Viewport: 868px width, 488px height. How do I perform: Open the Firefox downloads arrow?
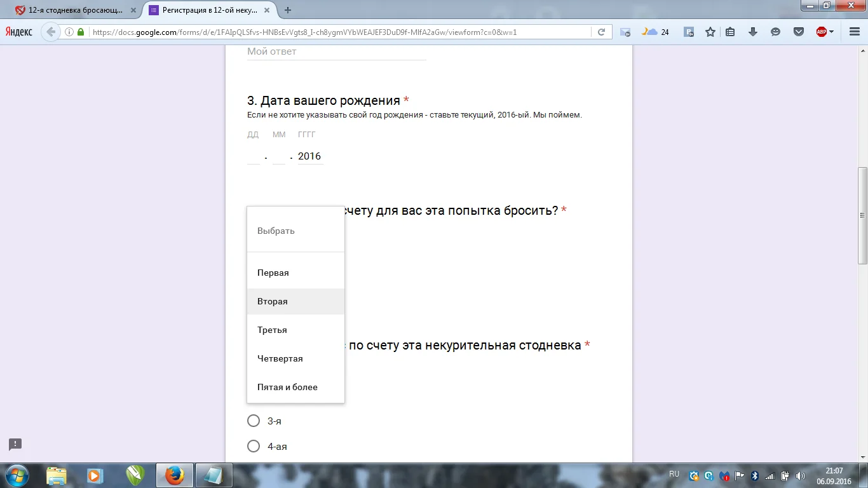(753, 32)
